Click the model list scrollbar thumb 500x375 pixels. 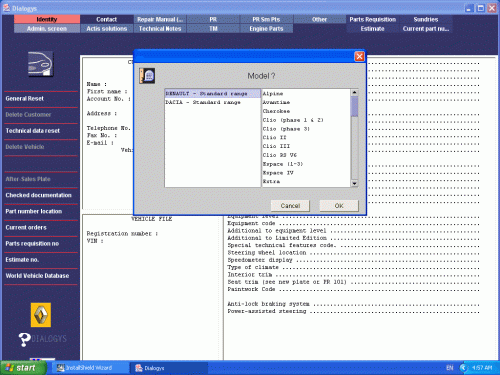[354, 106]
